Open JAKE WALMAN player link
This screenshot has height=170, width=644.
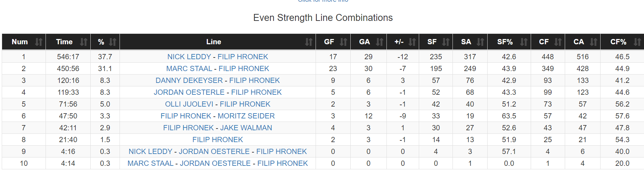246,128
